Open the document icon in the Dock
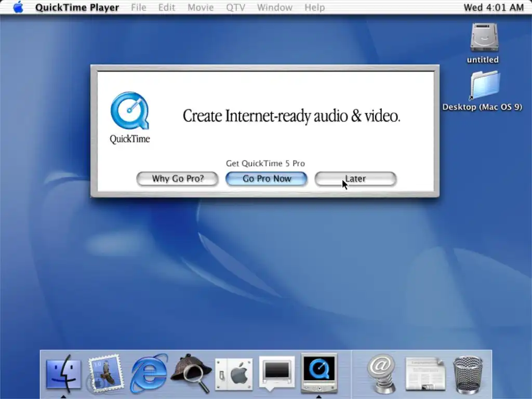This screenshot has height=399, width=532. click(x=425, y=374)
